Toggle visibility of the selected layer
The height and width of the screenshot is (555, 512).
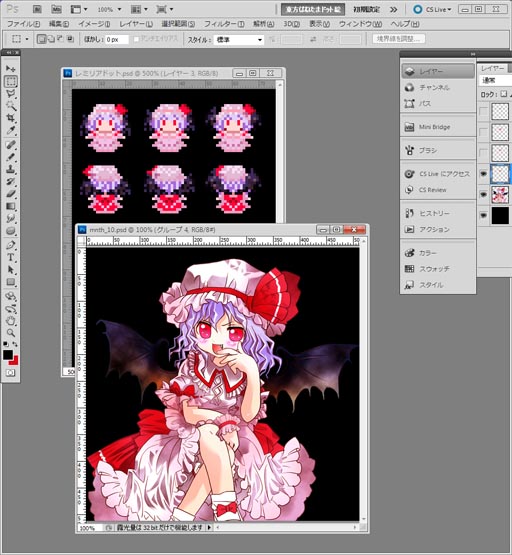point(483,173)
